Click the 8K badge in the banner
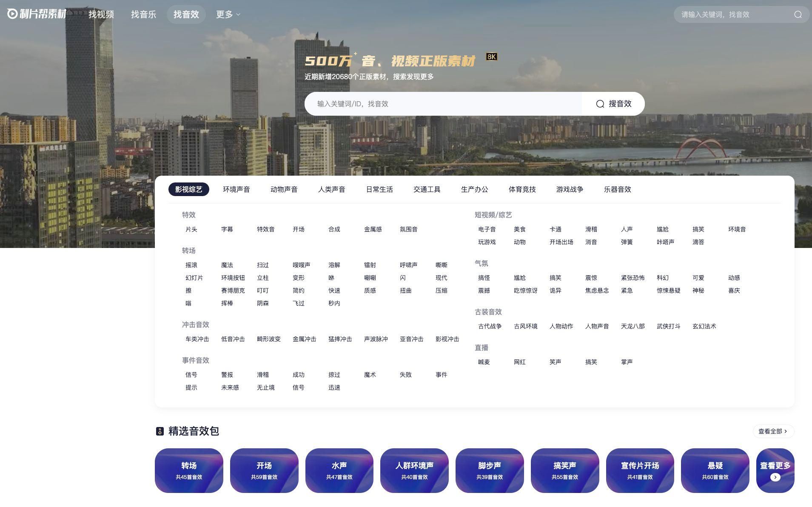Screen dimensions: 812x507 coord(492,57)
